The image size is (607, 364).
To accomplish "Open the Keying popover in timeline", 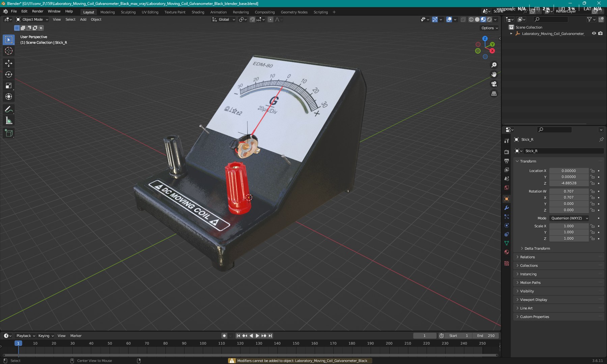I will click(46, 336).
